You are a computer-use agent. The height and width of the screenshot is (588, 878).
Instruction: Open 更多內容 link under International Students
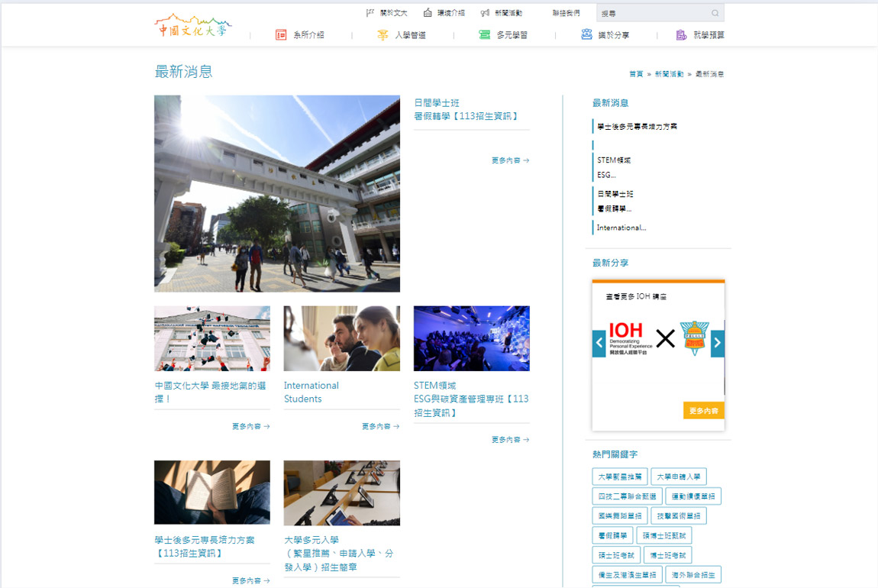pyautogui.click(x=380, y=426)
